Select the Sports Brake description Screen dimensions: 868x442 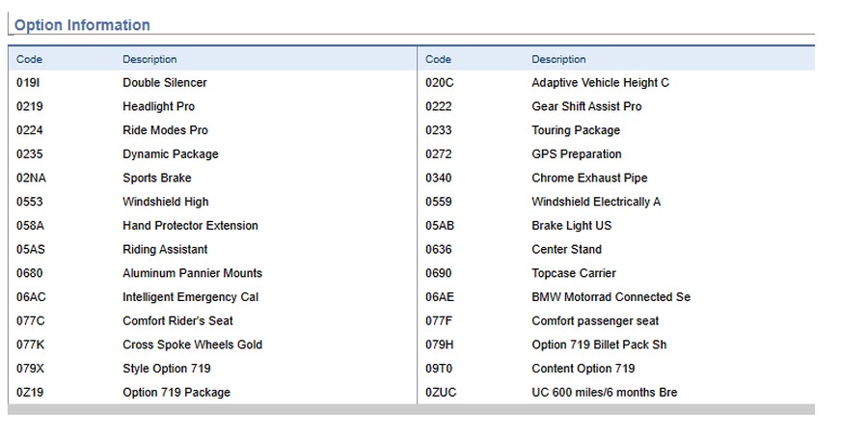[157, 178]
